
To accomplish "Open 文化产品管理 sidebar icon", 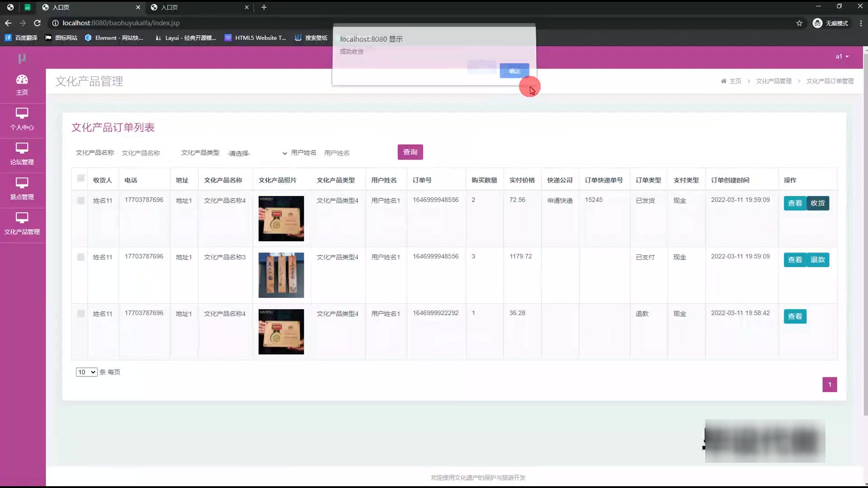I will click(22, 218).
